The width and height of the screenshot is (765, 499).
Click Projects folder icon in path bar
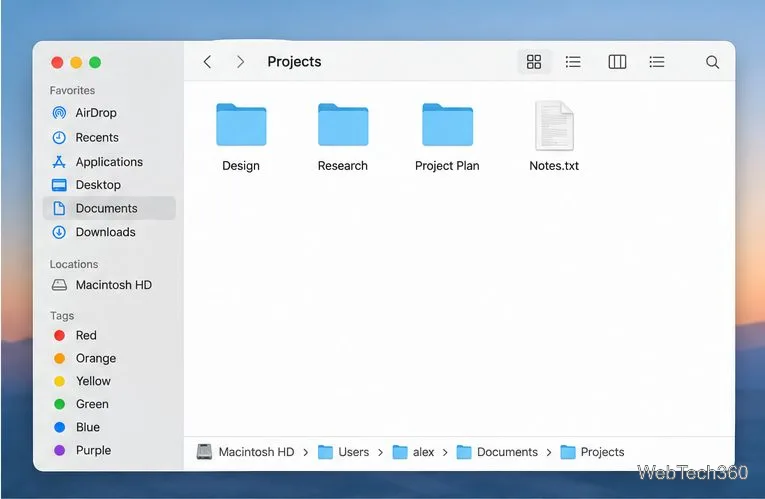[567, 452]
